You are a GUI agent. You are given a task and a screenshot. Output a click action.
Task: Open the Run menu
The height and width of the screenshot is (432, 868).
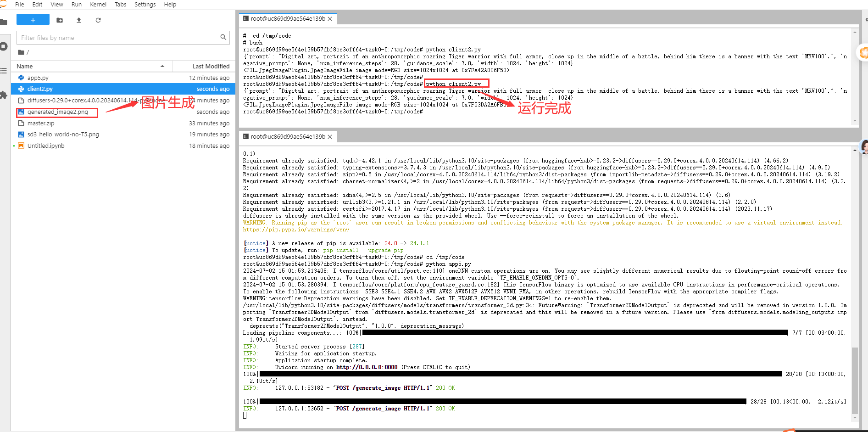(77, 4)
